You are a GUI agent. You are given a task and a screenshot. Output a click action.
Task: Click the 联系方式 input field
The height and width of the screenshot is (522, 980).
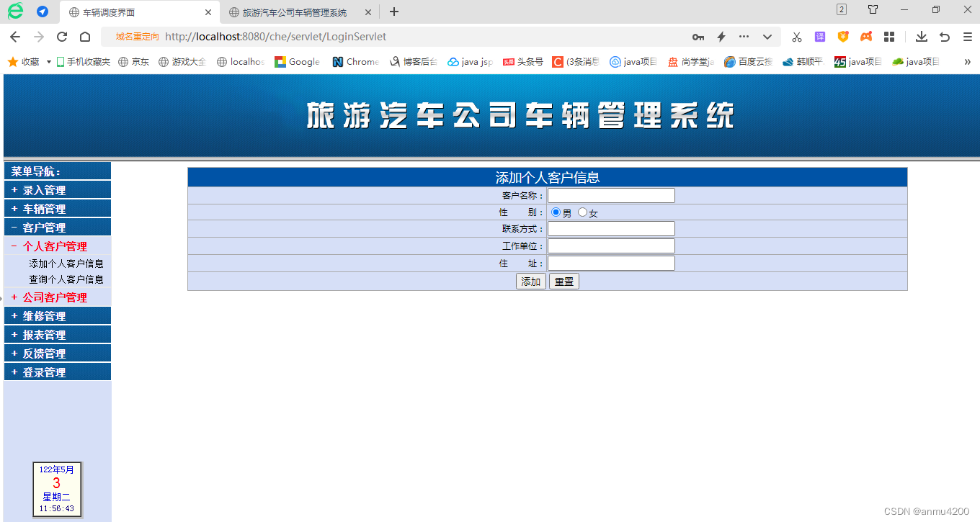click(611, 228)
